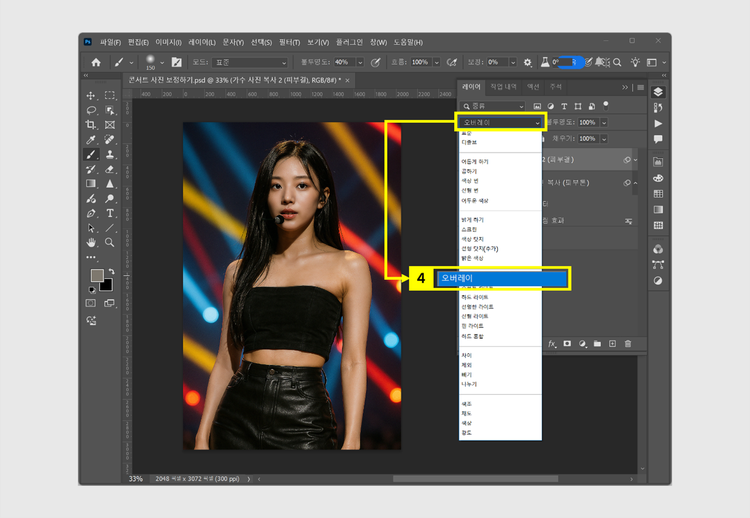This screenshot has height=518, width=750.
Task: Select the Zoom tool in toolbox
Action: (x=109, y=242)
